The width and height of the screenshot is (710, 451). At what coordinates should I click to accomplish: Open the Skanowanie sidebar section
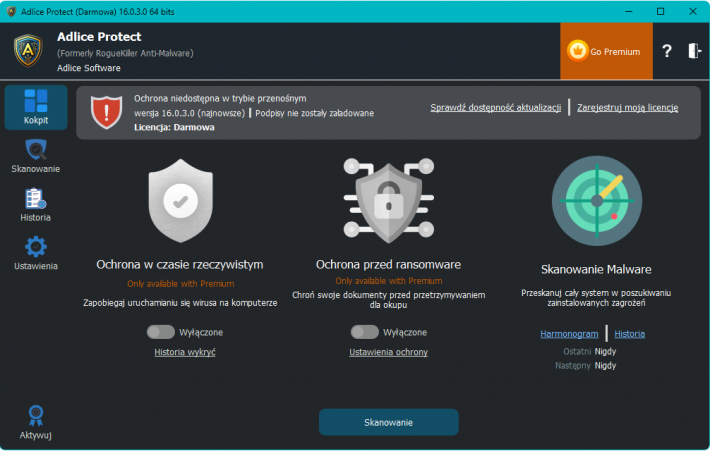tap(36, 157)
